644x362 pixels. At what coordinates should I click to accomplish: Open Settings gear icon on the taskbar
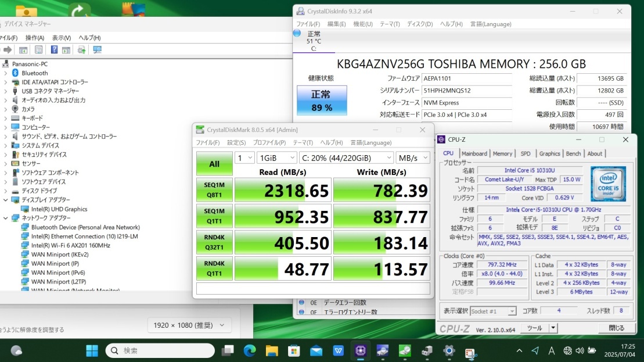(x=449, y=350)
